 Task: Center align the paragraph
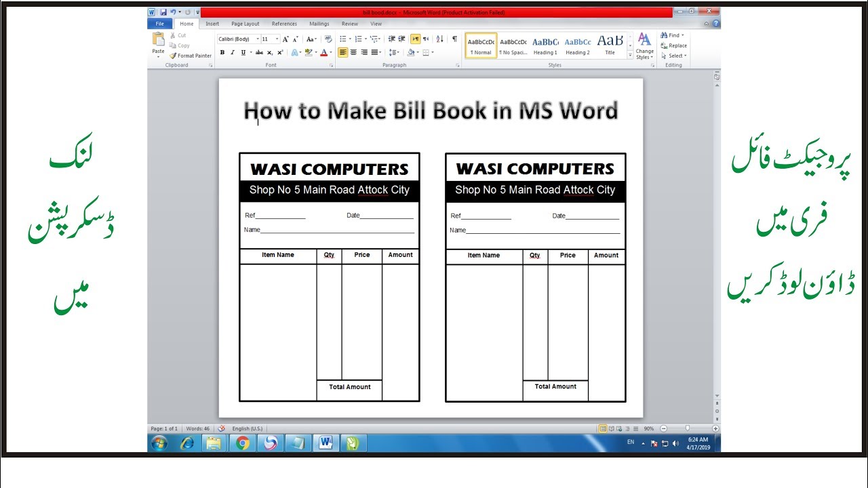click(x=353, y=52)
